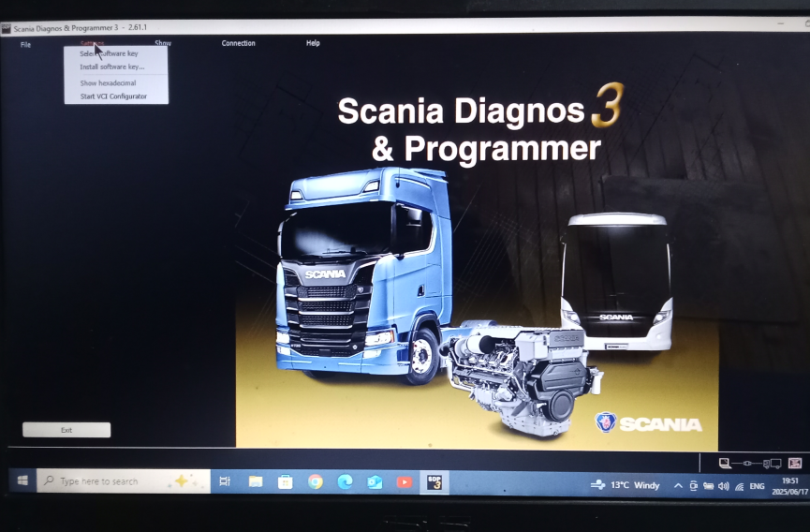
Task: Open the Settings menu
Action: pos(92,43)
